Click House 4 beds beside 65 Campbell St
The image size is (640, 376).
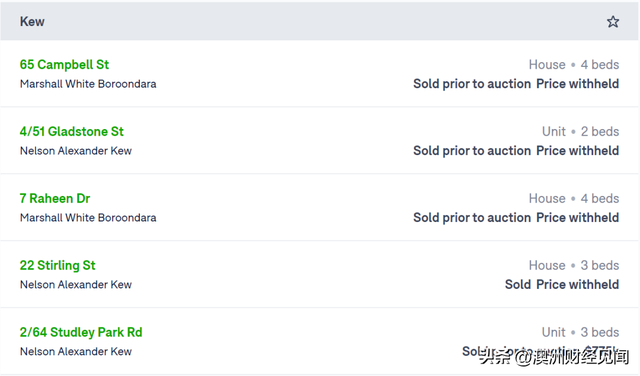click(x=574, y=65)
